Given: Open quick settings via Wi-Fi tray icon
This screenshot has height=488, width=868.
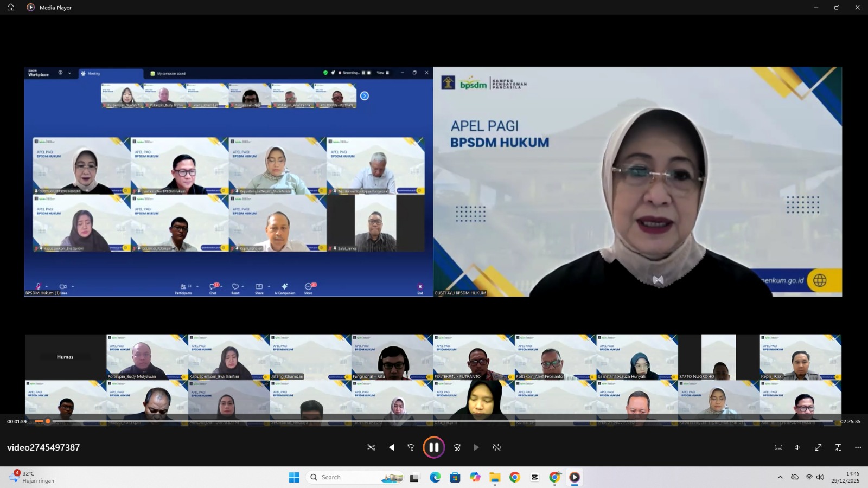Looking at the screenshot, I should [809, 477].
